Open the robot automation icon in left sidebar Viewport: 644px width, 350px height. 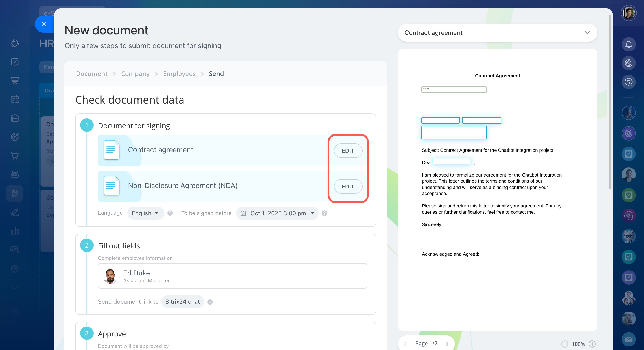pyautogui.click(x=15, y=175)
